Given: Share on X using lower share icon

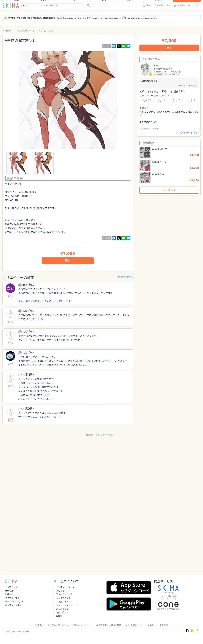Looking at the screenshot, I should pyautogui.click(x=119, y=238).
